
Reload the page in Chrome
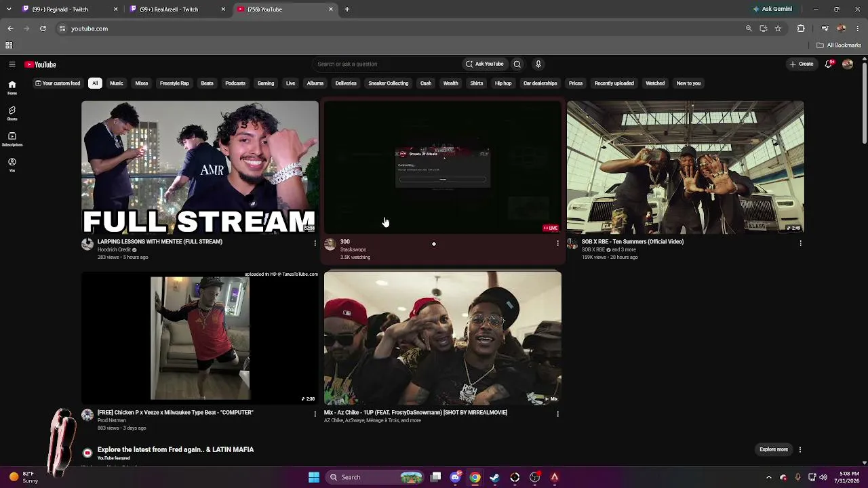pos(43,28)
